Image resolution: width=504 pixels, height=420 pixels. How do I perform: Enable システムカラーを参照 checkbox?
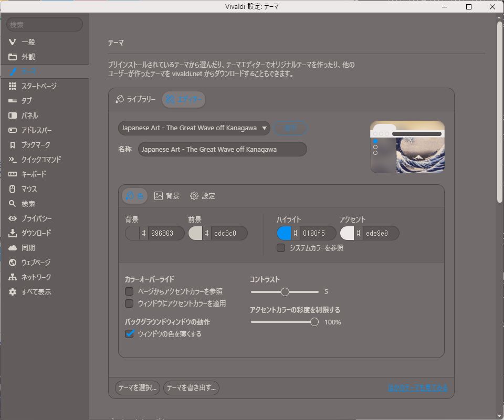coord(280,248)
